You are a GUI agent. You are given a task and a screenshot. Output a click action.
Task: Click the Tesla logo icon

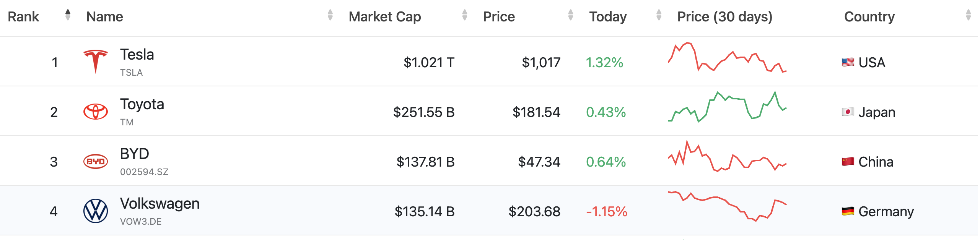click(x=95, y=61)
